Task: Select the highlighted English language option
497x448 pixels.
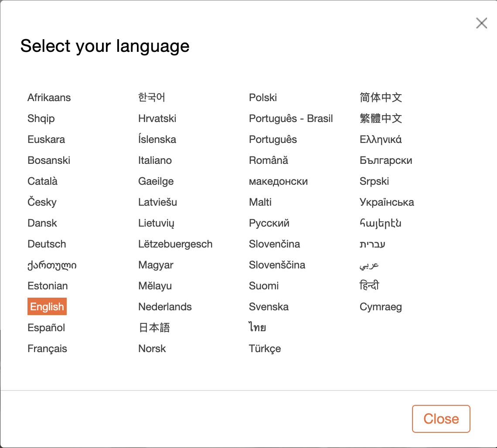Action: click(x=47, y=307)
